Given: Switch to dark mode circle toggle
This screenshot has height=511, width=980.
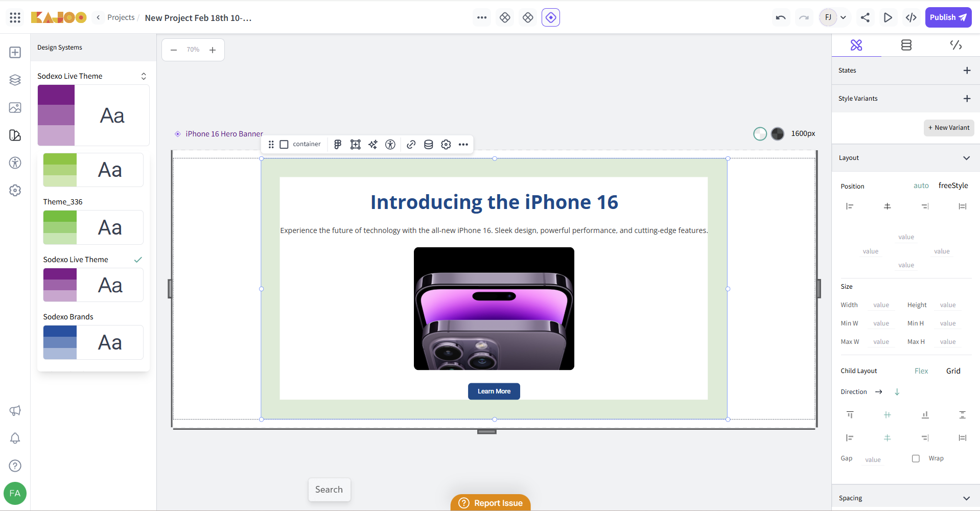Looking at the screenshot, I should pos(778,134).
